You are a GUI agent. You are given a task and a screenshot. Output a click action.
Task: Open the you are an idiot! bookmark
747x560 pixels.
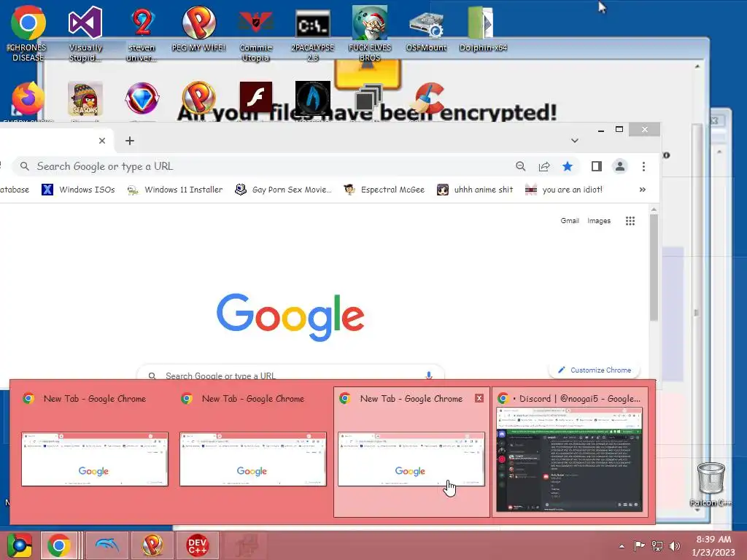[x=564, y=190]
